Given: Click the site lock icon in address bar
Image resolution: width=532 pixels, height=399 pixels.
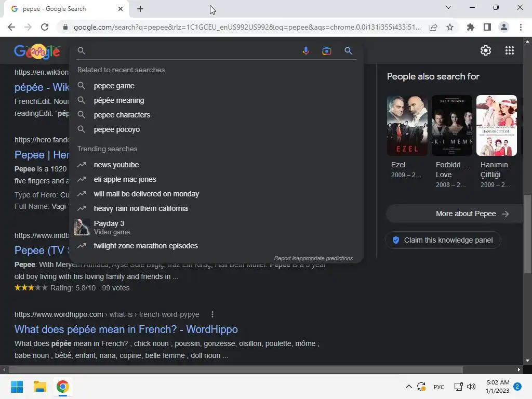Looking at the screenshot, I should (x=65, y=27).
